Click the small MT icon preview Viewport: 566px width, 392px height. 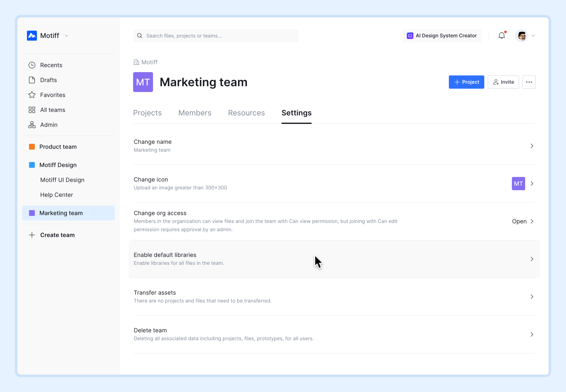(518, 184)
